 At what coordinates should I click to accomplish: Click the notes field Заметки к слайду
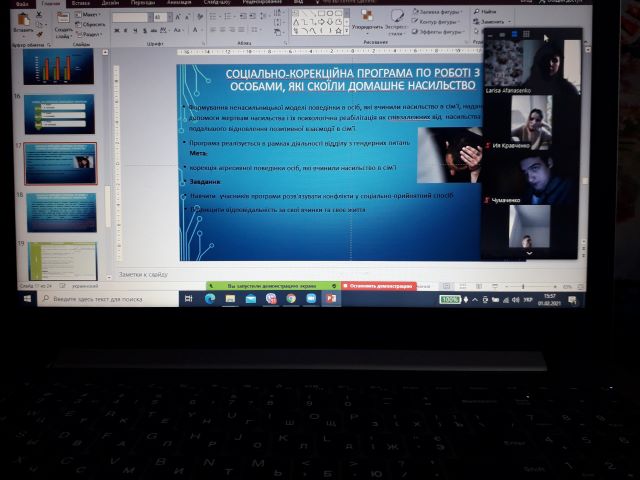click(143, 275)
